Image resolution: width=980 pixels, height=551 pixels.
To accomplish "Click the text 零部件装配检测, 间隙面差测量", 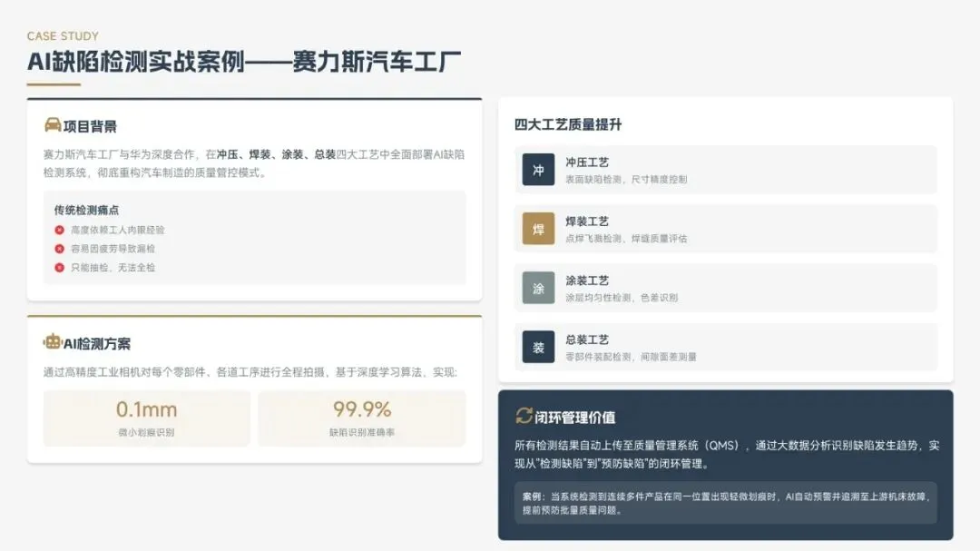I will coord(632,357).
